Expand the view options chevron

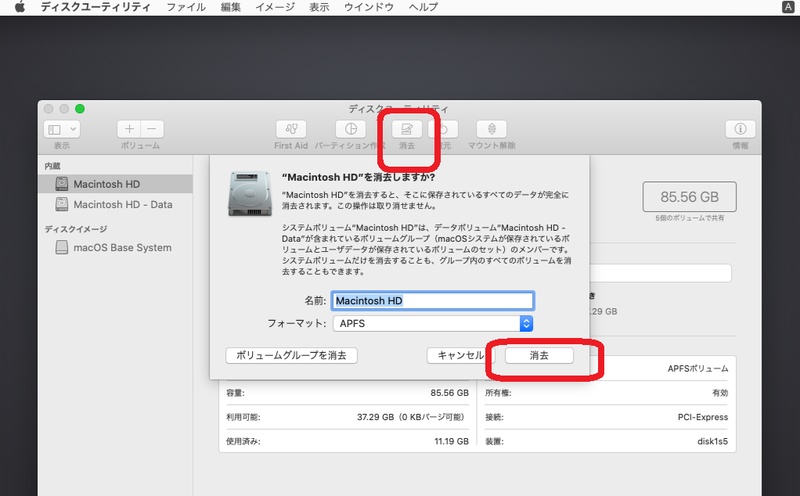[72, 129]
